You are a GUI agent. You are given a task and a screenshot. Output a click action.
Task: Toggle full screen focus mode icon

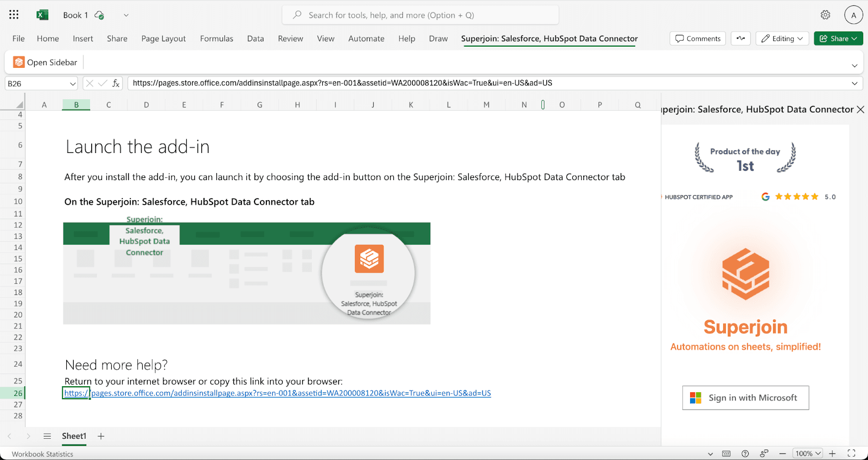(851, 453)
